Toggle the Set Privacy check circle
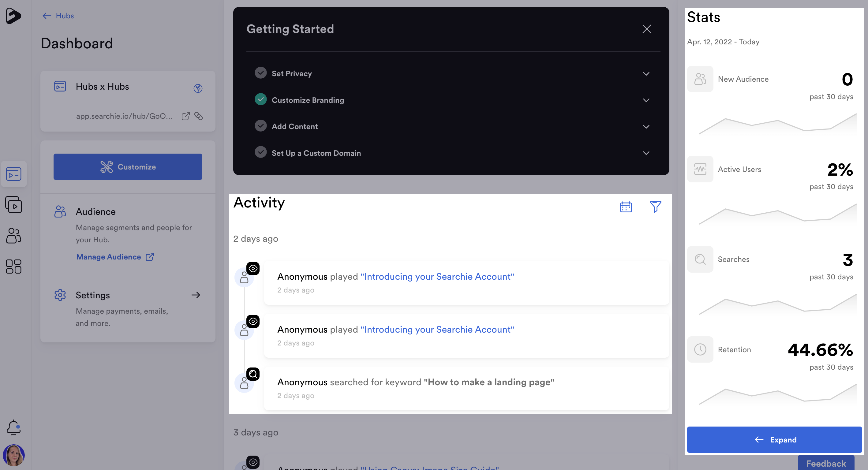The width and height of the screenshot is (868, 470). pyautogui.click(x=260, y=73)
